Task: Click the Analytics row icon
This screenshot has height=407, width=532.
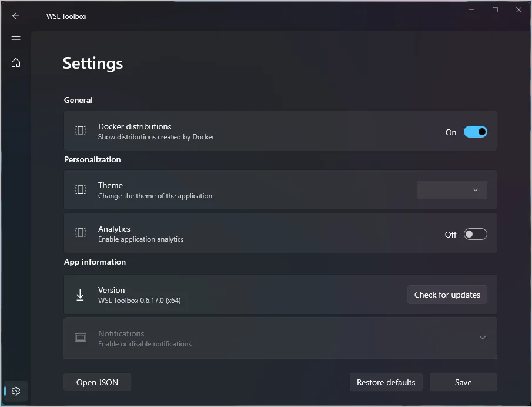Action: (x=81, y=232)
